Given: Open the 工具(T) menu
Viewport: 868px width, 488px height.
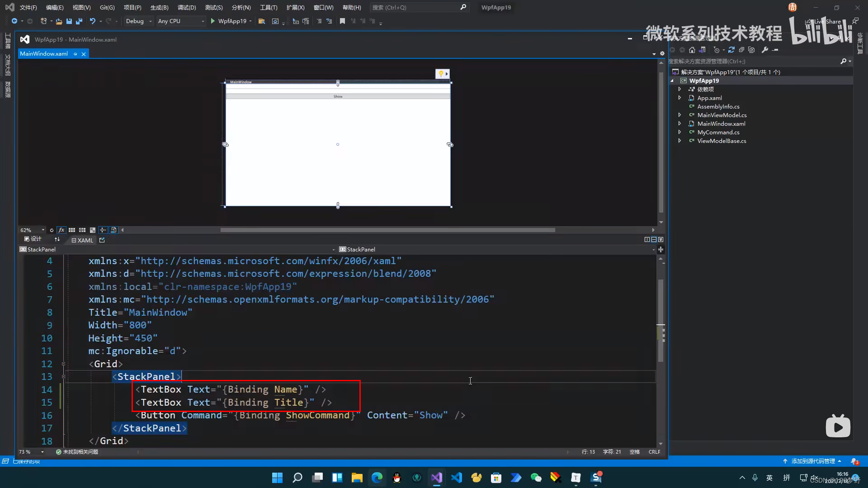Looking at the screenshot, I should pyautogui.click(x=269, y=8).
